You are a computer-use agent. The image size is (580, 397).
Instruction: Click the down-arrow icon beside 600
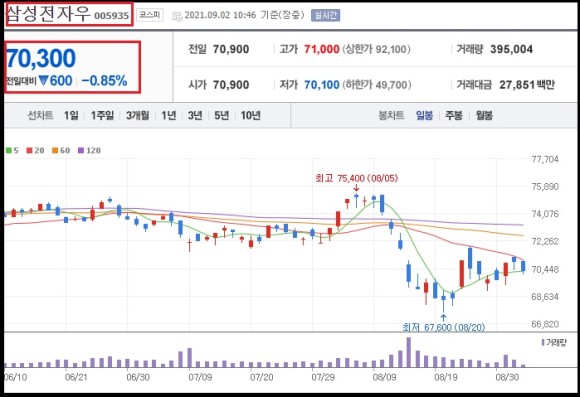coord(43,80)
